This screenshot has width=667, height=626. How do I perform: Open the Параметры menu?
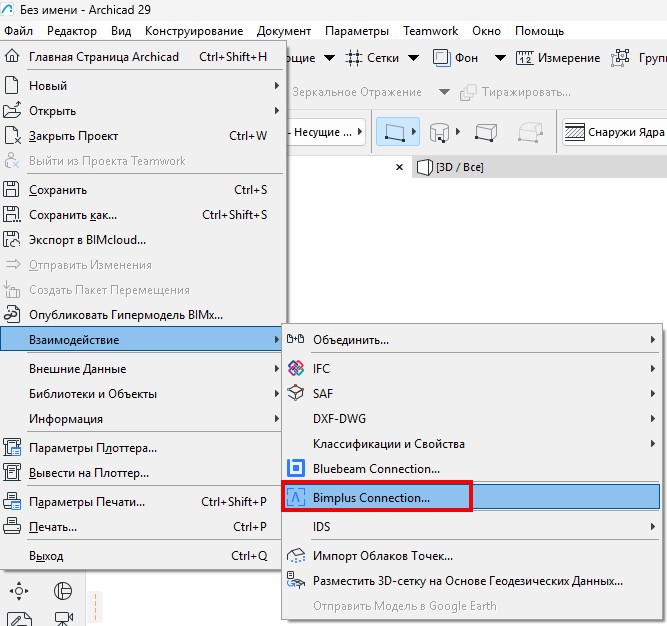point(357,31)
